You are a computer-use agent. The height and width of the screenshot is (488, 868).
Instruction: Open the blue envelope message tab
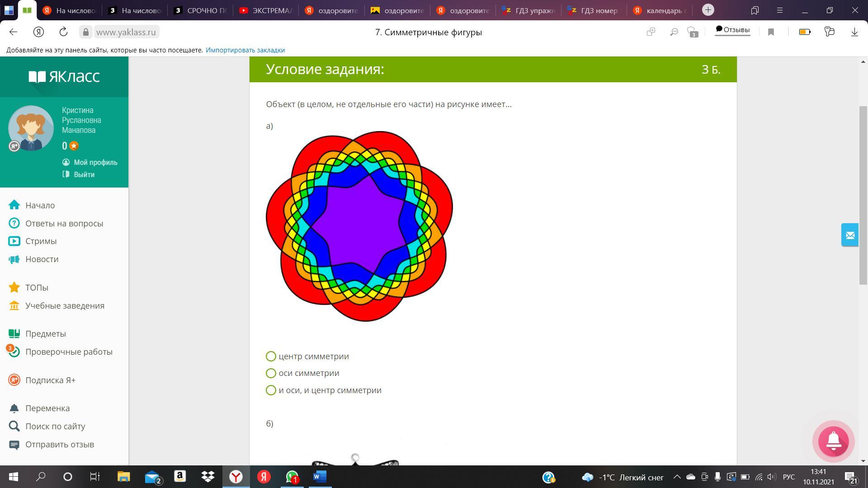[x=849, y=235]
